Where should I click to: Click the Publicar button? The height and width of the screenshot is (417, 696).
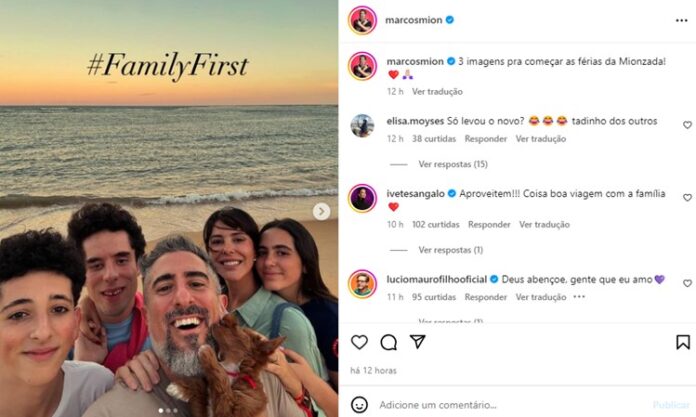[x=671, y=404]
